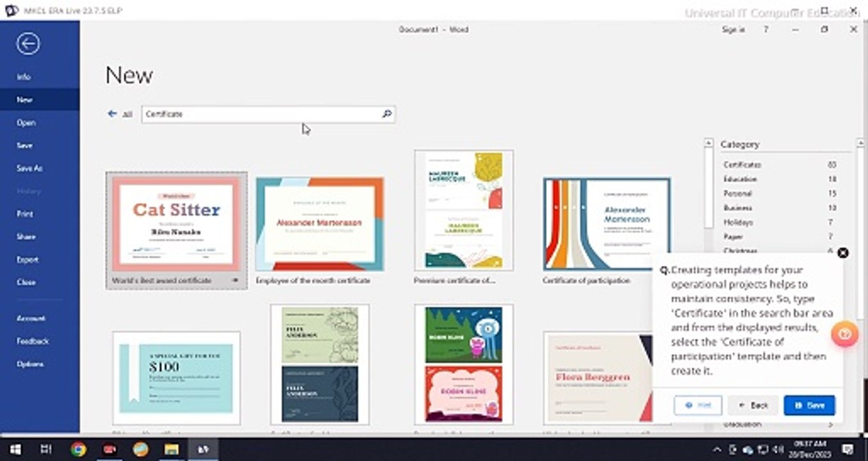Click the back arrow circle icon
The image size is (868, 461).
[28, 44]
